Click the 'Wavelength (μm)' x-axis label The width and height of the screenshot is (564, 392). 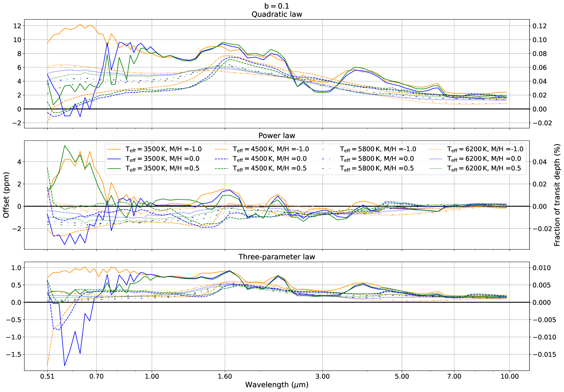pyautogui.click(x=276, y=385)
